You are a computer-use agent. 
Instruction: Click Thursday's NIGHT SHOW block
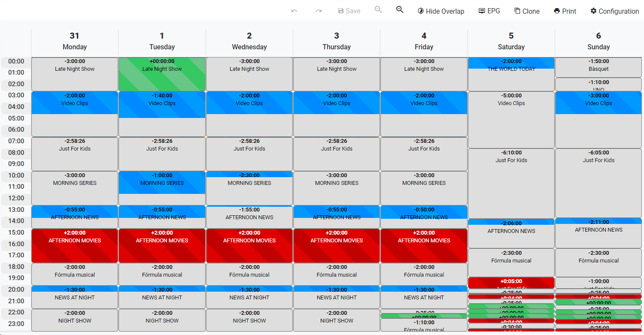click(x=337, y=322)
